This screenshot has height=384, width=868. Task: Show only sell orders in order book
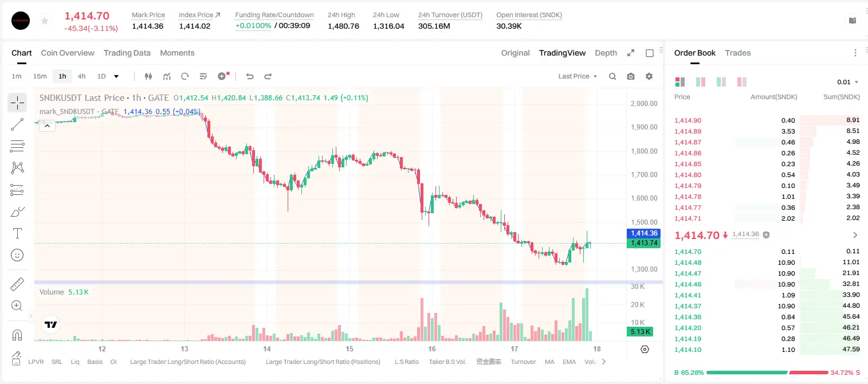[742, 82]
